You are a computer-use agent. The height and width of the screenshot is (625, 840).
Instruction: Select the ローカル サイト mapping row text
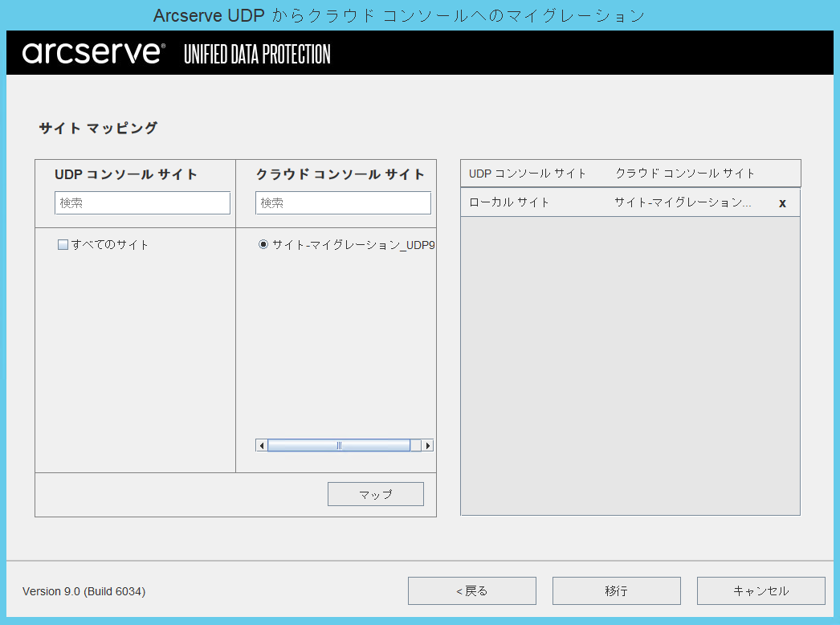tap(509, 202)
